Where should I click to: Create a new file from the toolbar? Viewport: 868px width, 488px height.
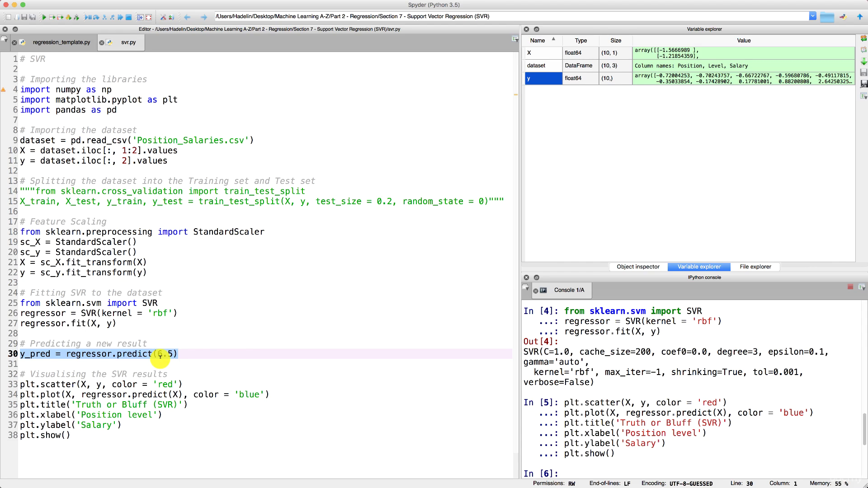[8, 17]
